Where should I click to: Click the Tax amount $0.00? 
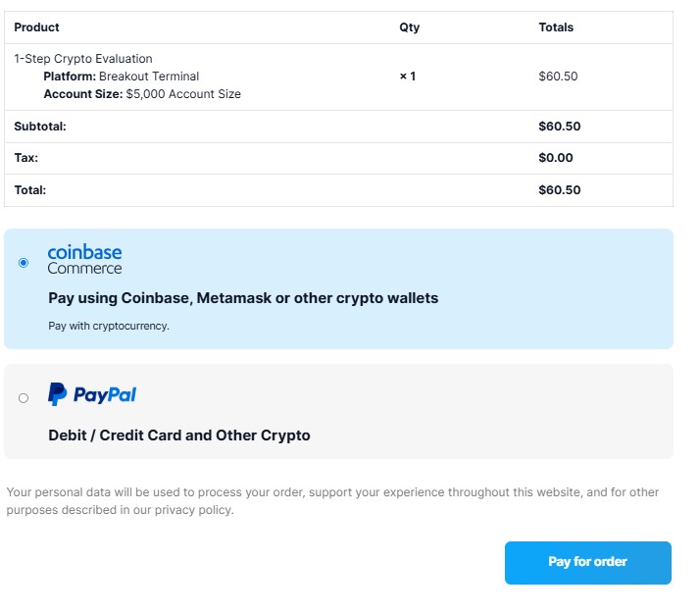click(x=556, y=158)
